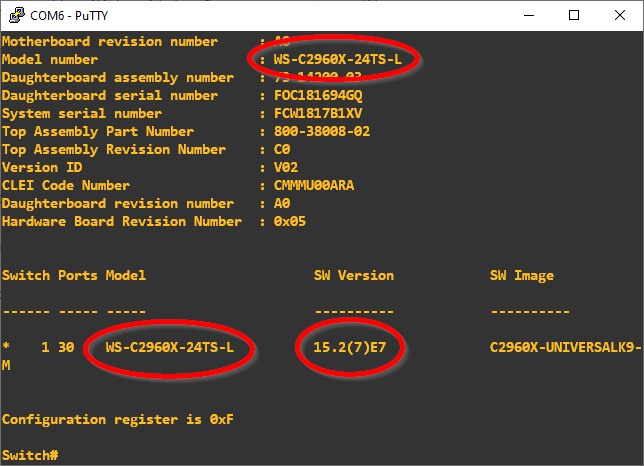
Task: Click at the Switch# command prompt
Action: tap(30, 455)
